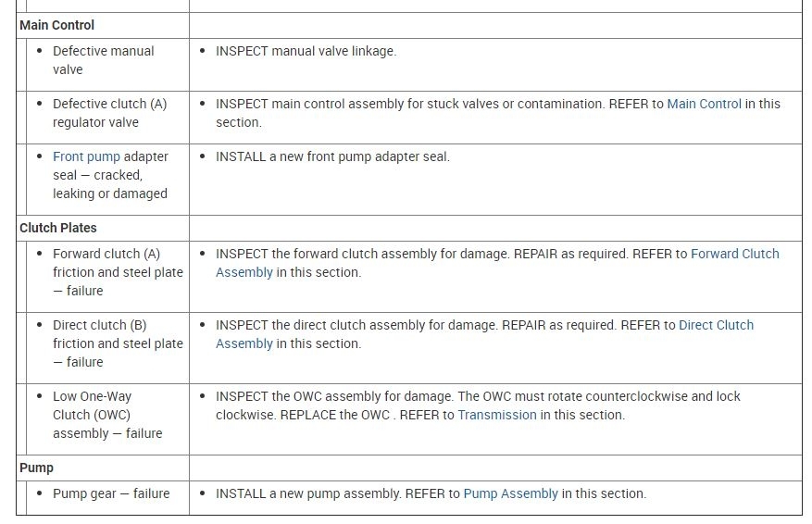
Task: Click the bold Main Control section heading
Action: click(x=56, y=25)
